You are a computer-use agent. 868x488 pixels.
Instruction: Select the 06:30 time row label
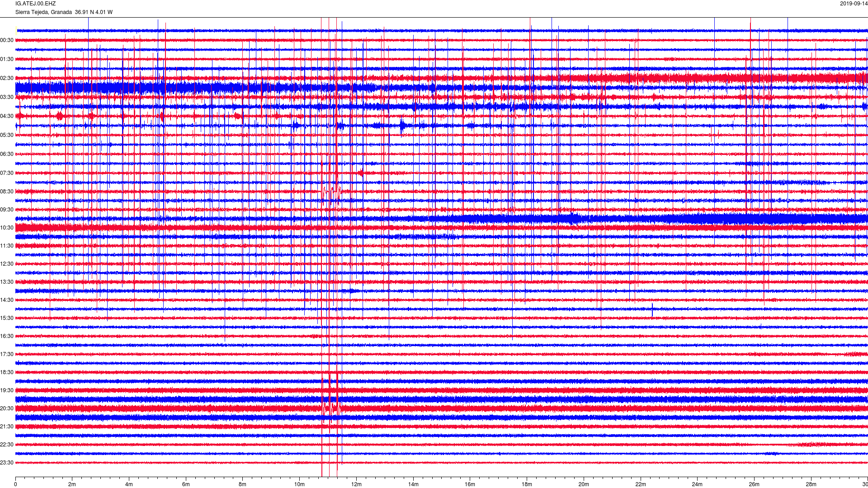point(7,154)
